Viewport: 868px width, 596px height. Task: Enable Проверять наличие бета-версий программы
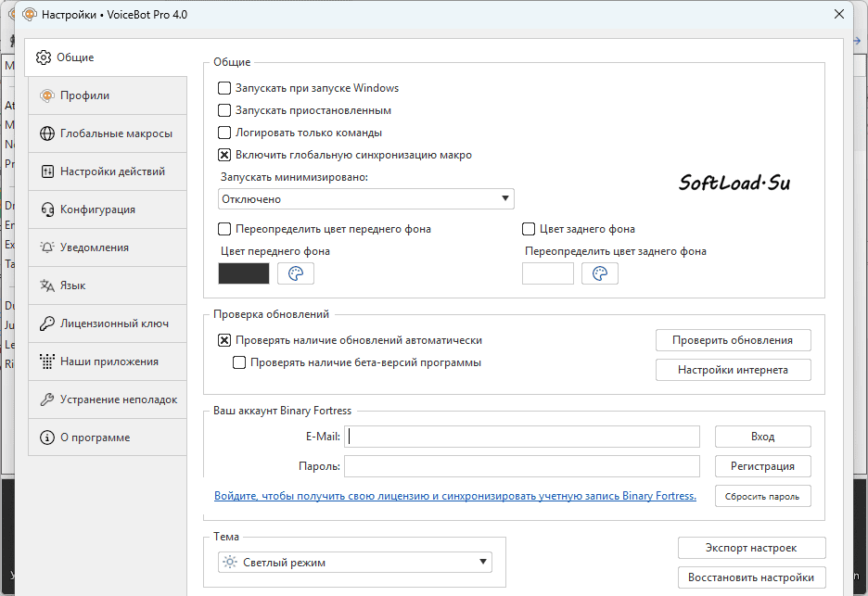[239, 362]
